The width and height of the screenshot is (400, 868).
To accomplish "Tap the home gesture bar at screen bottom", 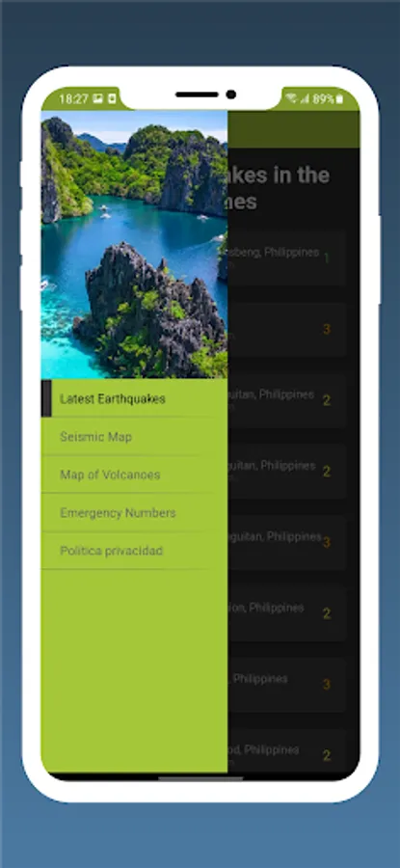I will click(200, 778).
